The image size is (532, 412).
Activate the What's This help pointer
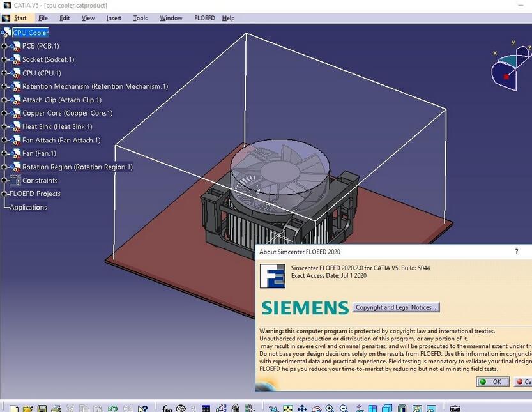coord(142,408)
